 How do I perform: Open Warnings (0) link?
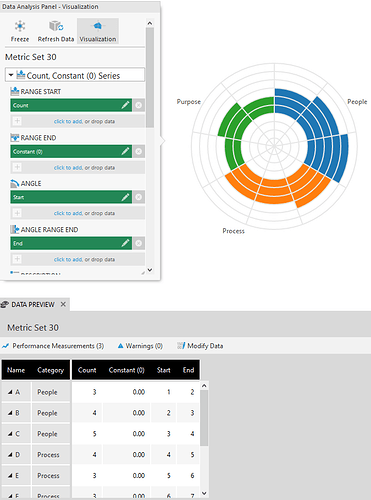point(140,346)
